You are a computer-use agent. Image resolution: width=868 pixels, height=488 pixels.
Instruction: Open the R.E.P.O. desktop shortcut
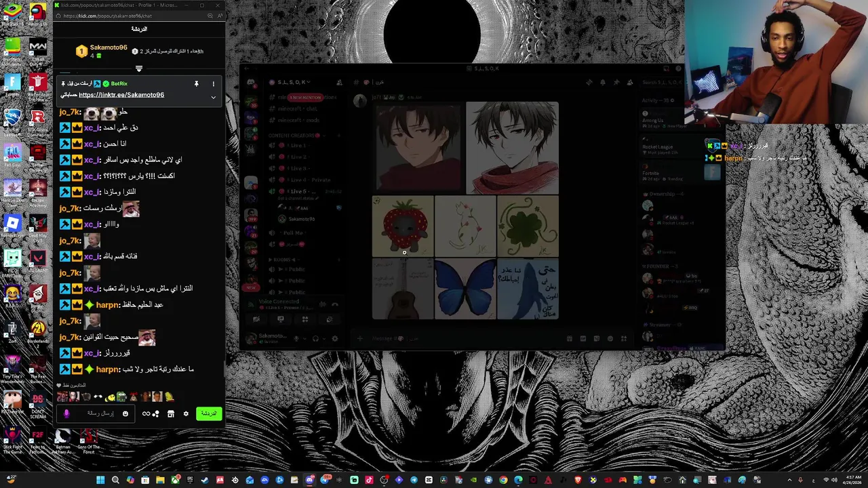[12, 297]
